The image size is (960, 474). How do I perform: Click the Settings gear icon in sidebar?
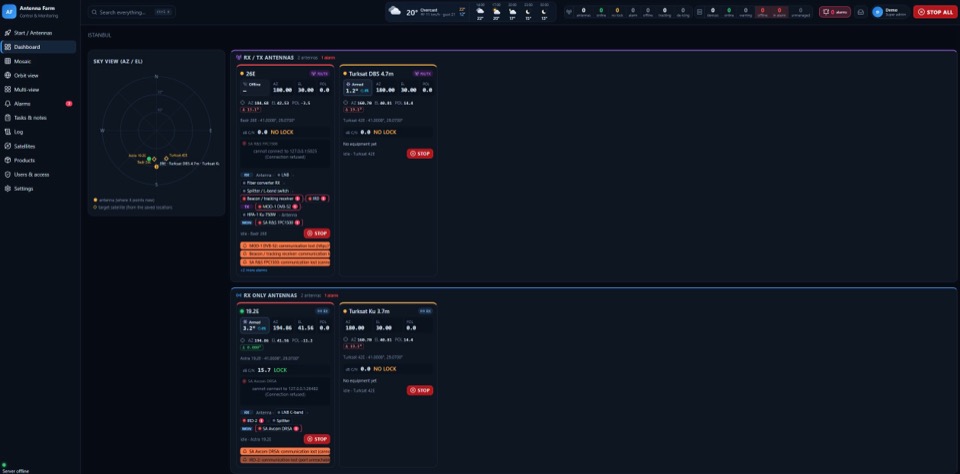click(7, 189)
